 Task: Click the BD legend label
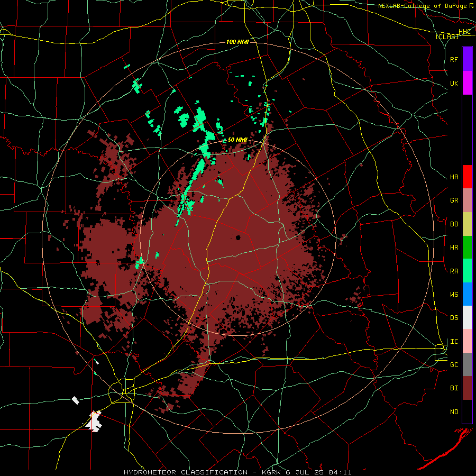pyautogui.click(x=454, y=224)
